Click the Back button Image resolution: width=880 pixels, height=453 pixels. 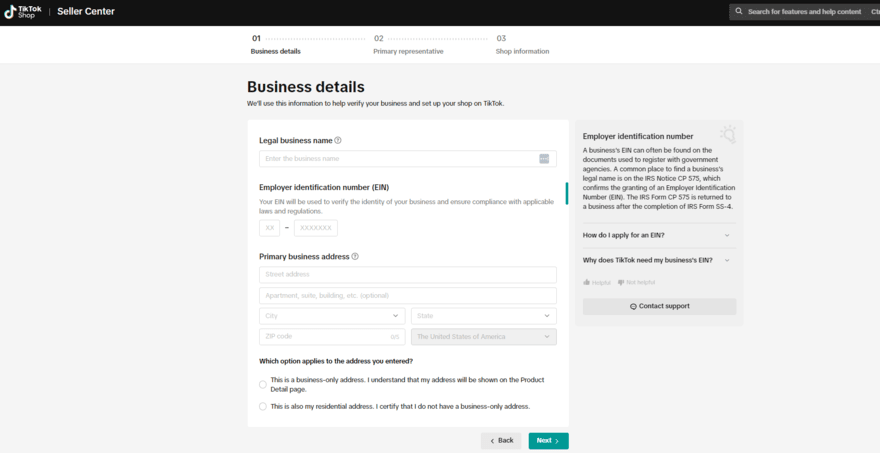pyautogui.click(x=501, y=441)
